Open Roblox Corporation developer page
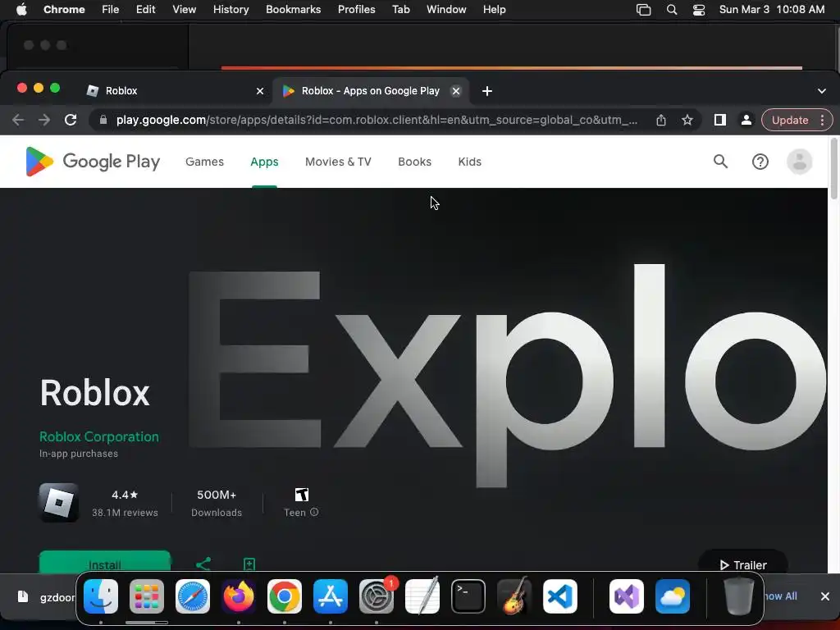Screen dimensions: 840x630 point(99,436)
